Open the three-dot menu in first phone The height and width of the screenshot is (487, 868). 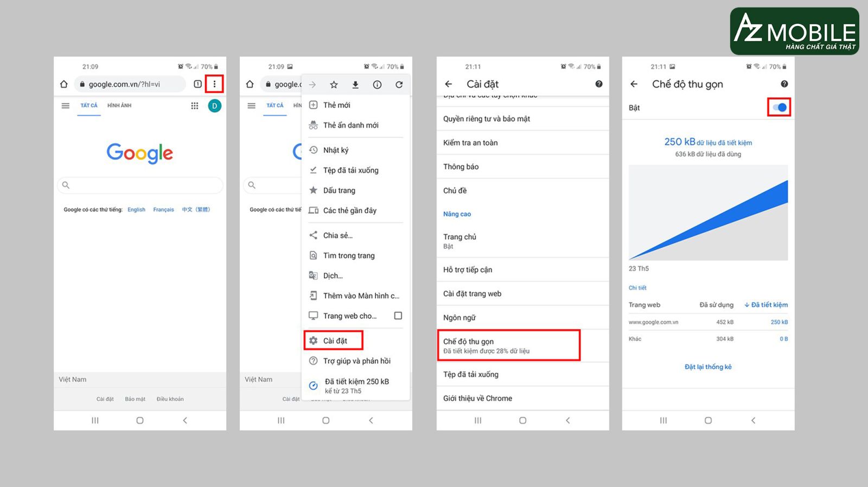tap(214, 84)
